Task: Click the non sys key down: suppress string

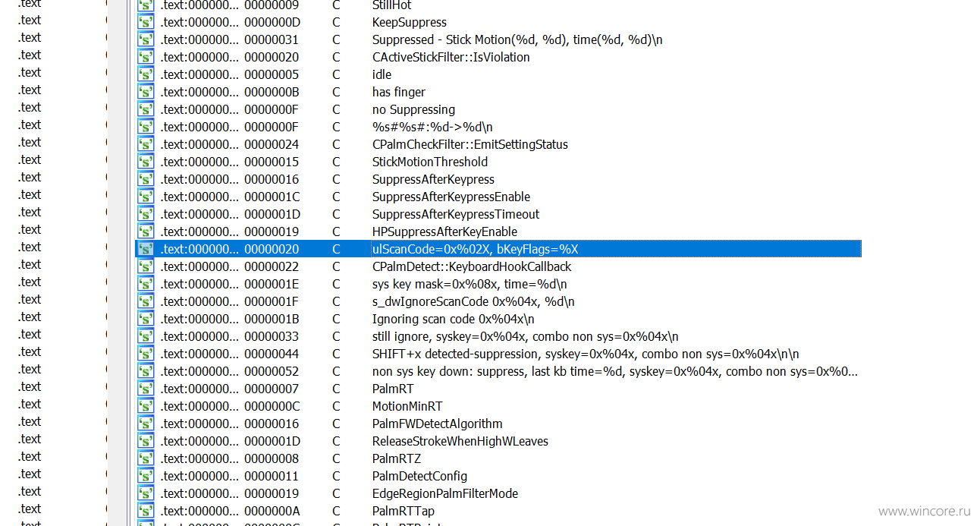Action: [x=615, y=371]
